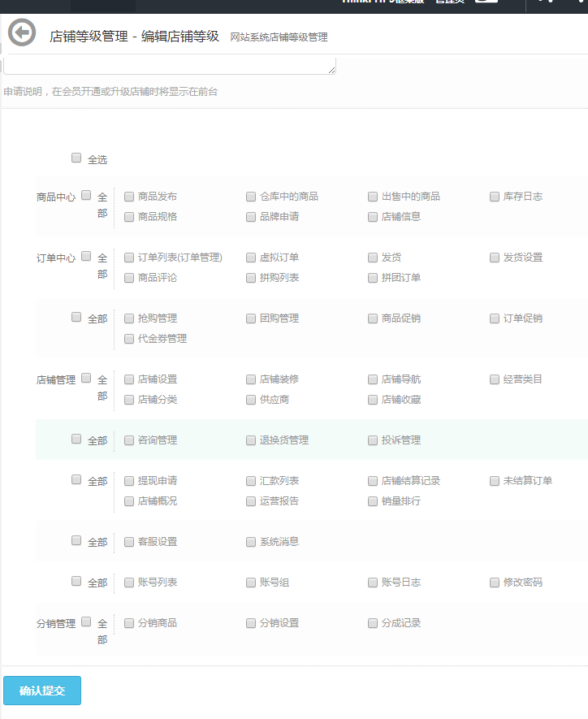Check the 修改密码 checkbox

coord(495,583)
